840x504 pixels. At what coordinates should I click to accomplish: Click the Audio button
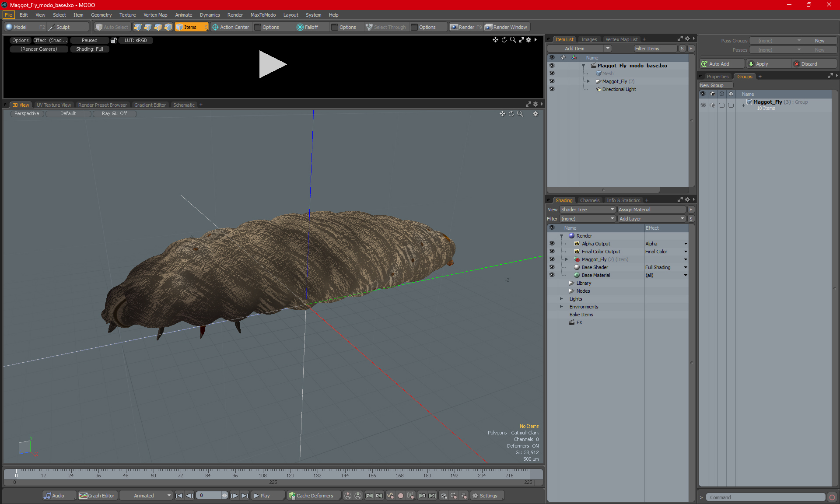click(59, 496)
